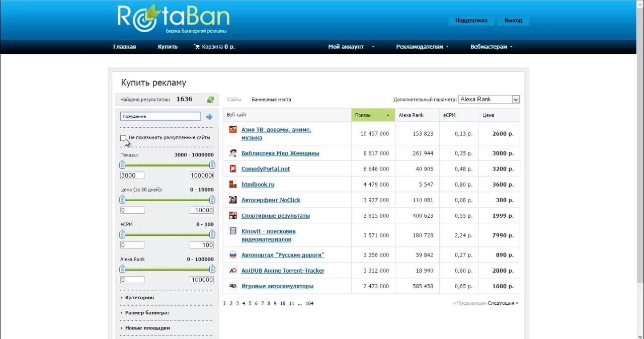The height and width of the screenshot is (339, 644).
Task: Open Спортивные результаты link
Action: [276, 216]
